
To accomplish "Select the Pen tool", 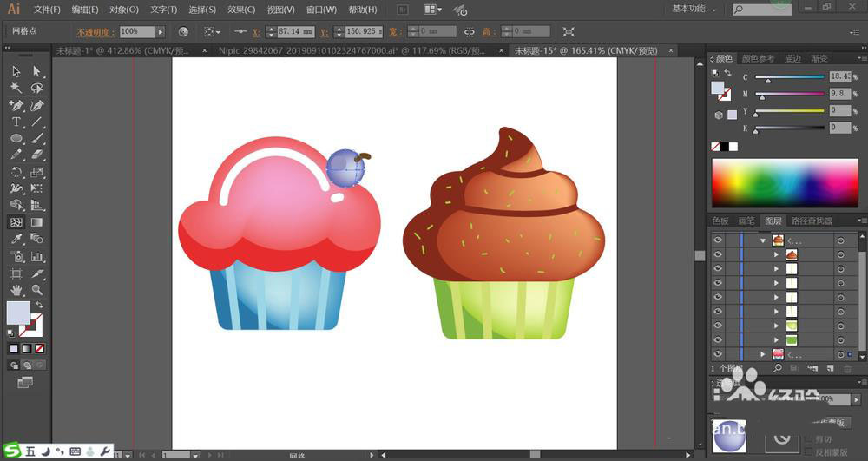I will (16, 105).
